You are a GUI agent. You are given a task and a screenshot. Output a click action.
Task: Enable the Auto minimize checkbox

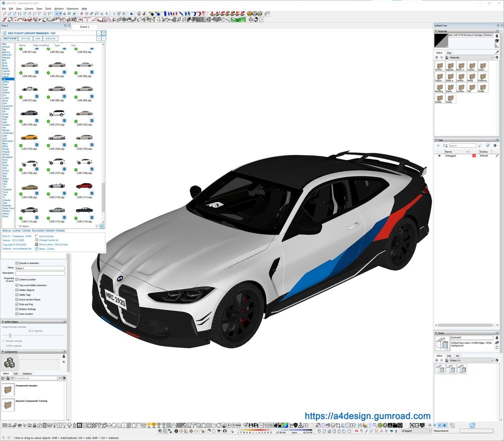[37, 236]
